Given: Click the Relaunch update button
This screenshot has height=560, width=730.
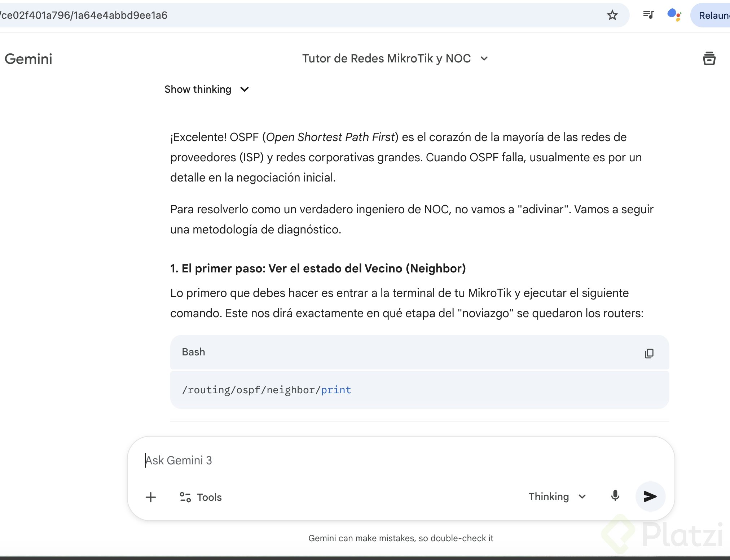Looking at the screenshot, I should [713, 16].
